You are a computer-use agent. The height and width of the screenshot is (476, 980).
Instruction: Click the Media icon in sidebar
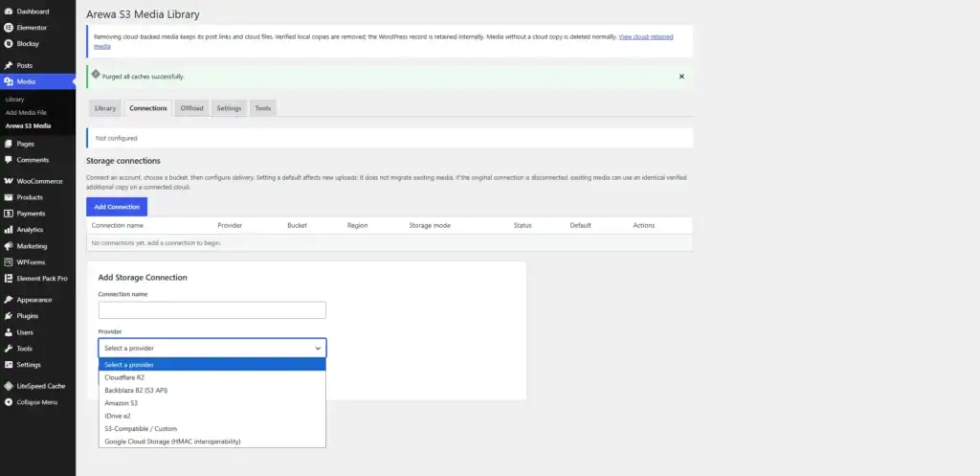point(8,81)
